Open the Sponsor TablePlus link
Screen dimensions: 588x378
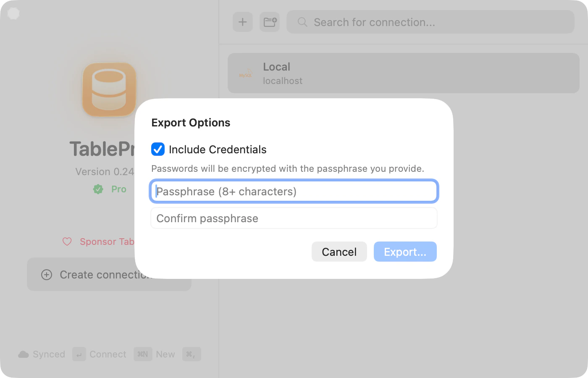pyautogui.click(x=106, y=241)
